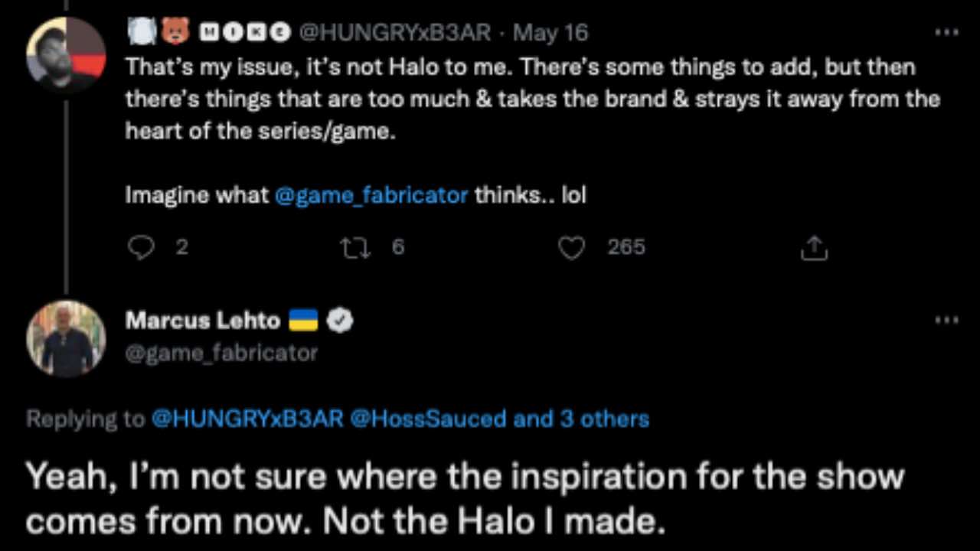980x551 pixels.
Task: Click Marcus Lehto's verified badge
Action: tap(340, 321)
